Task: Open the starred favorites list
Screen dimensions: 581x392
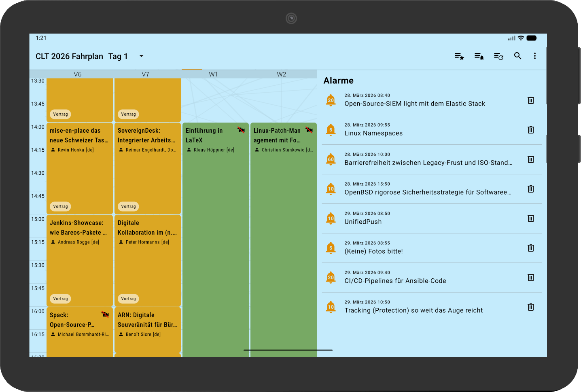Action: click(x=459, y=56)
